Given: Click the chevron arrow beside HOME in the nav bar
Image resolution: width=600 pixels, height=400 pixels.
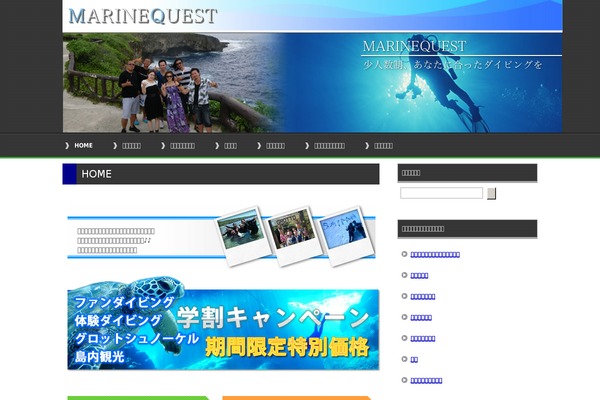Looking at the screenshot, I should click(67, 145).
